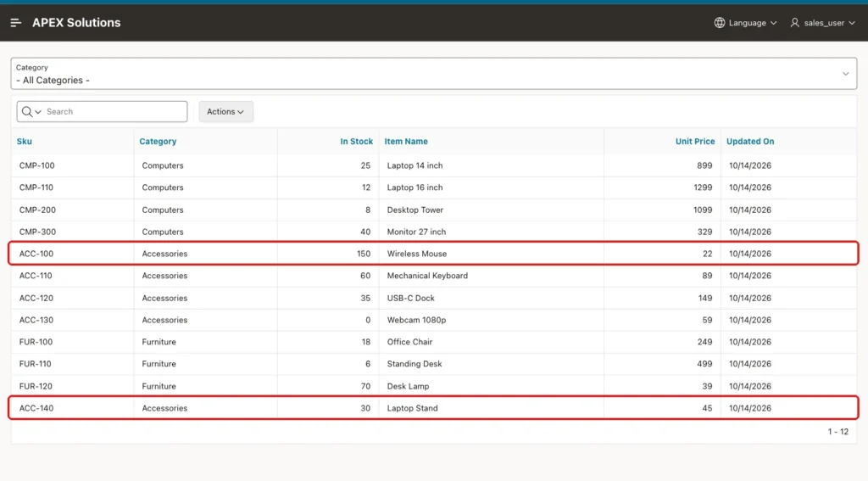Screen dimensions: 868x481
Task: Click the Updated On column header
Action: click(750, 142)
